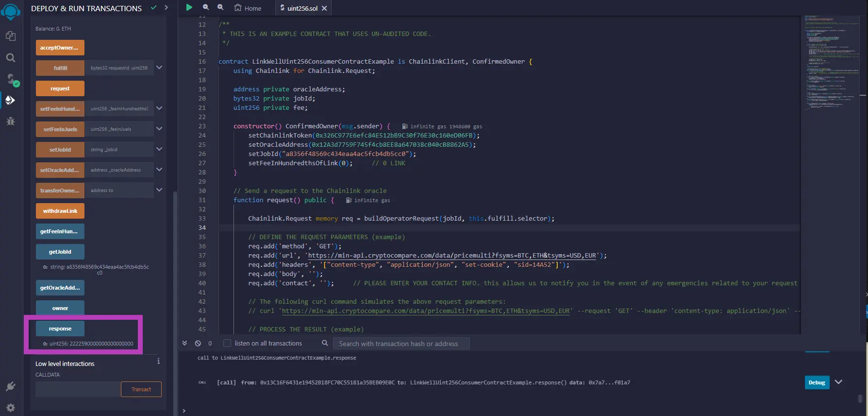This screenshot has height=416, width=868.
Task: Select the Deploy & Run sidebar icon
Action: click(10, 100)
